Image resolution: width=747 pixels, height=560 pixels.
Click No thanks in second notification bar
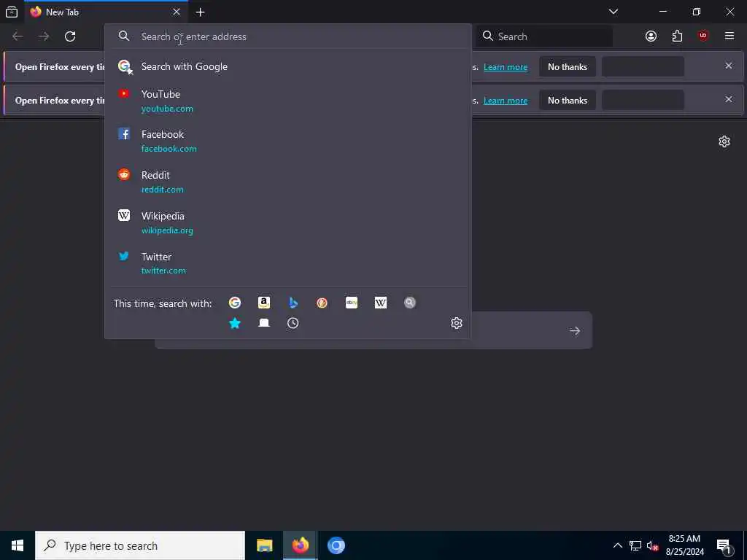[x=568, y=100]
